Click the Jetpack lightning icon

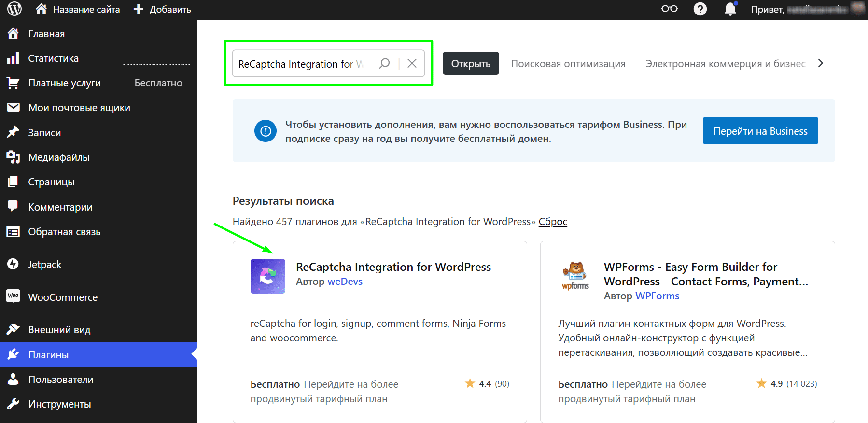[13, 264]
